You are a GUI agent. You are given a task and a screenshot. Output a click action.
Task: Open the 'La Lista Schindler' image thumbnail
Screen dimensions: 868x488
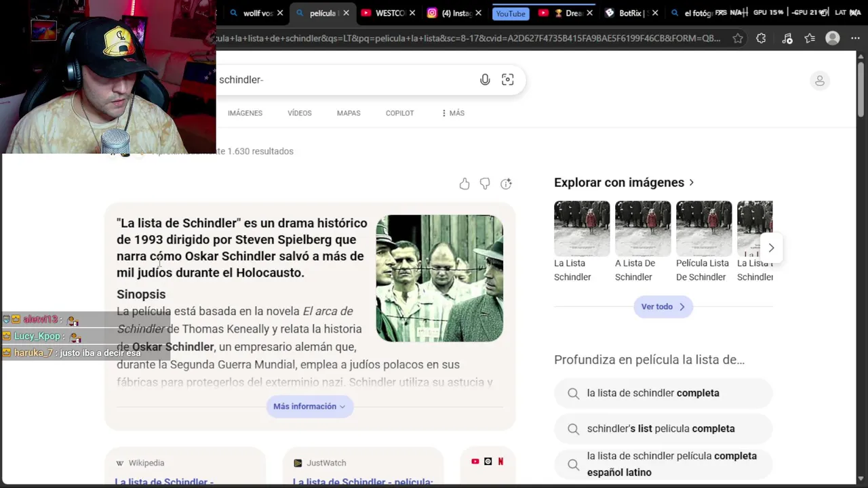point(582,228)
